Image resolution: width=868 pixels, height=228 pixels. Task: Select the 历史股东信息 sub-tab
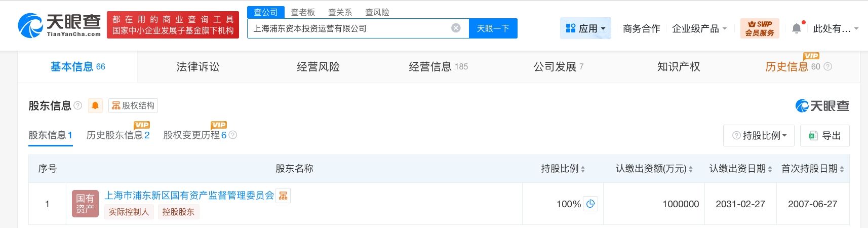[117, 135]
